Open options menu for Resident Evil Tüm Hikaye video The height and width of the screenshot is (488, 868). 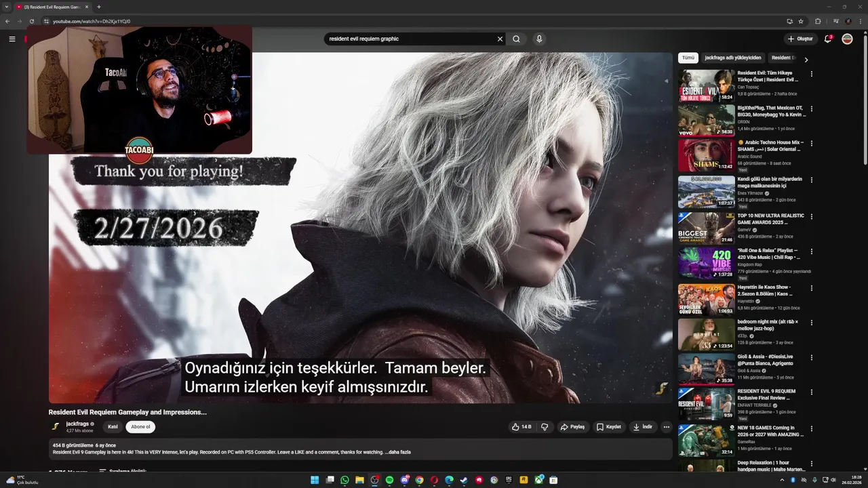[x=812, y=74]
